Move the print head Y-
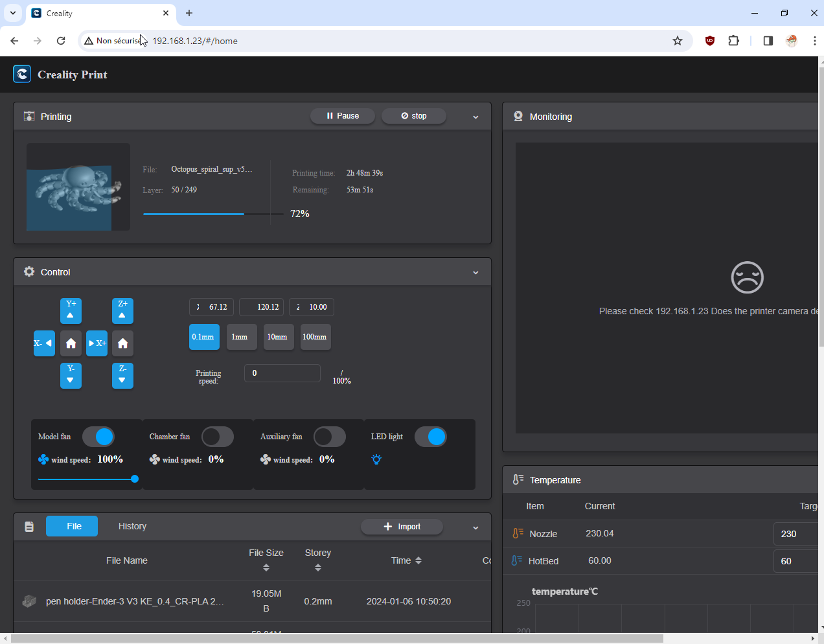Screen dimensions: 824x644 click(71, 376)
